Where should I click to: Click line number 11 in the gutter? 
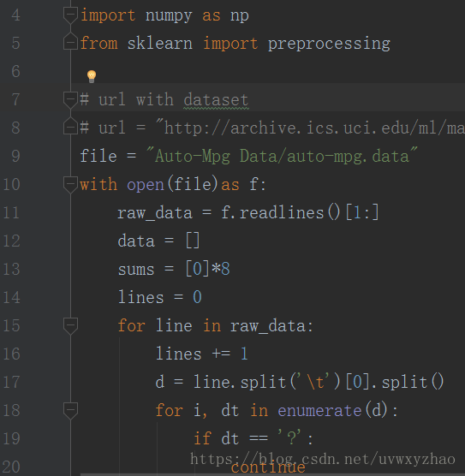pos(11,212)
